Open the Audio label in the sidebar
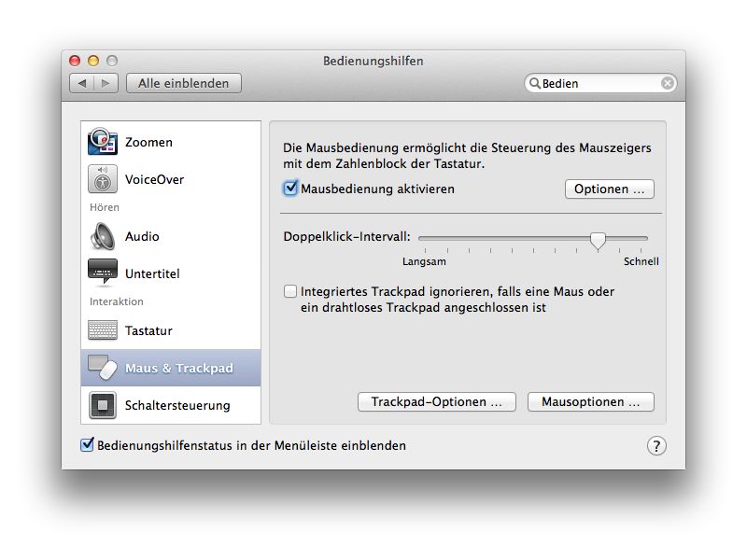Image resolution: width=747 pixels, height=560 pixels. point(142,236)
